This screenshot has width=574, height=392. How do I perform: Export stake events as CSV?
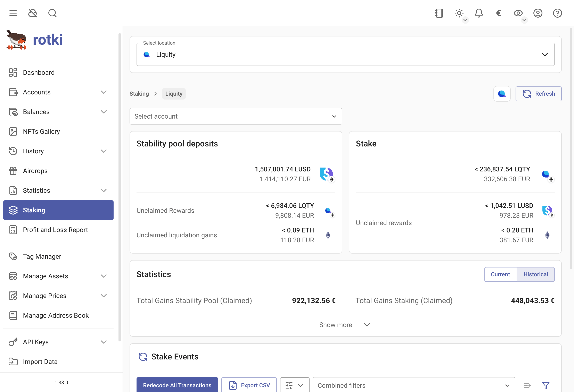click(x=249, y=385)
